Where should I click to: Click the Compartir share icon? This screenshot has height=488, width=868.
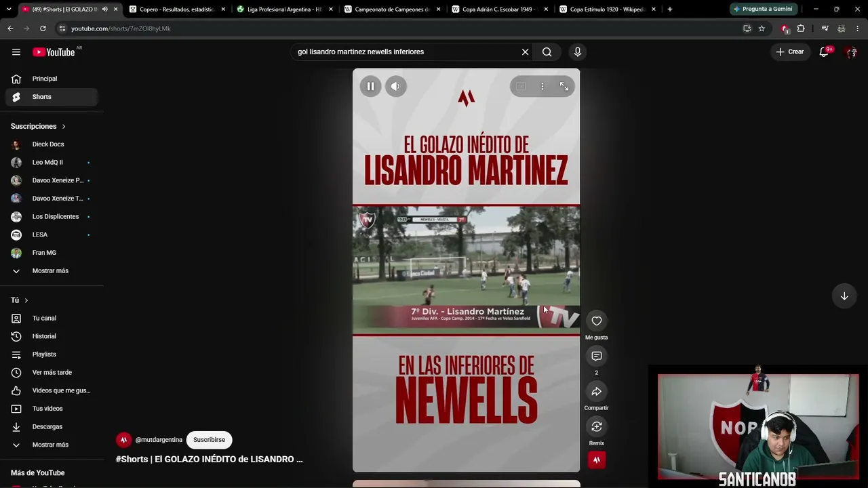tap(597, 392)
